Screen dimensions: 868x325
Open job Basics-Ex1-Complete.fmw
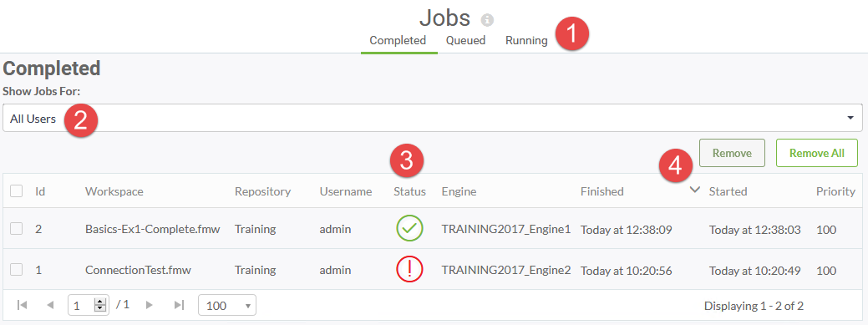153,229
